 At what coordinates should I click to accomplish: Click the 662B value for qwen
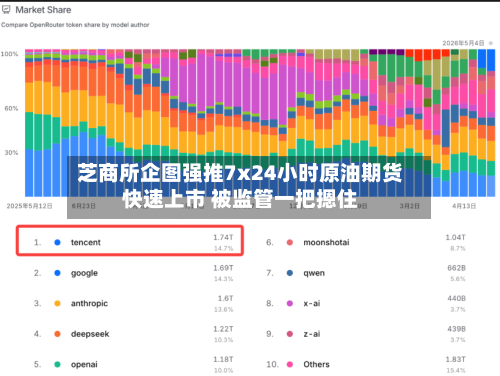457,268
